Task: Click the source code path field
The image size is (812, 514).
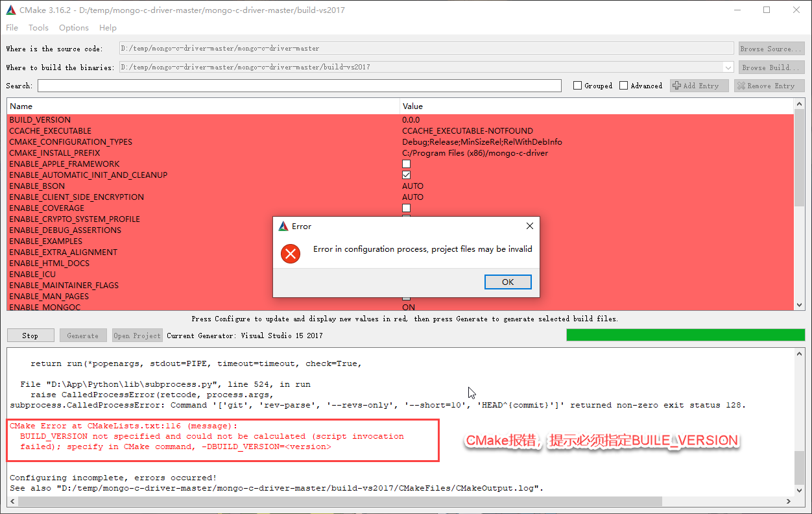Action: [426, 49]
